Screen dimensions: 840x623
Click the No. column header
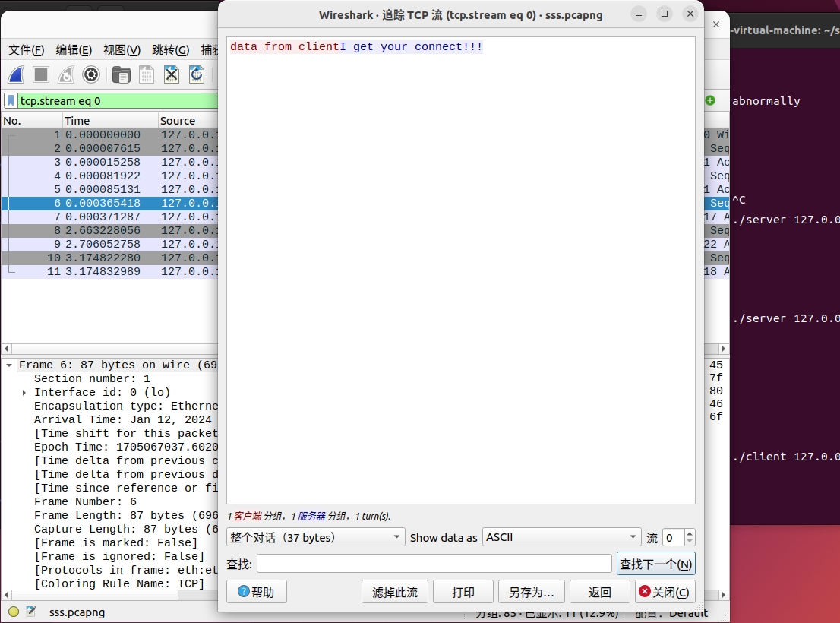click(x=32, y=121)
